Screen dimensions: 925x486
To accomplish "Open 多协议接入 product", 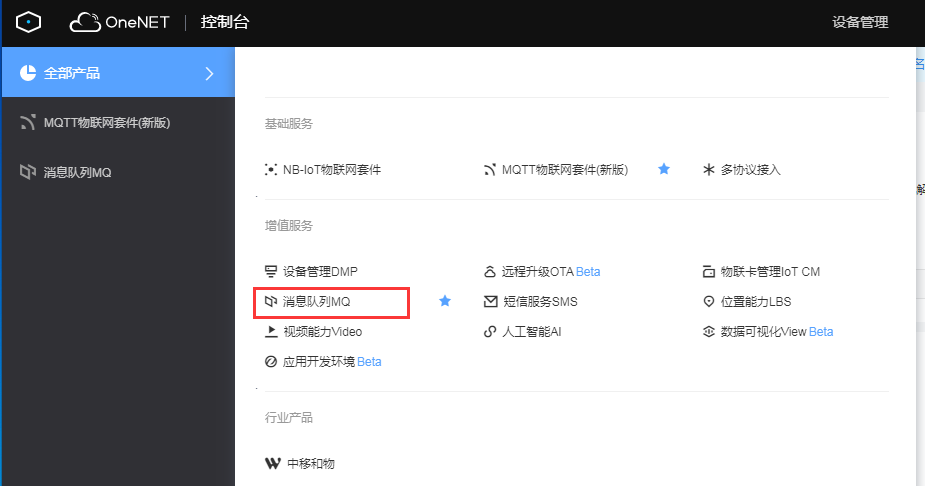I will coord(750,170).
